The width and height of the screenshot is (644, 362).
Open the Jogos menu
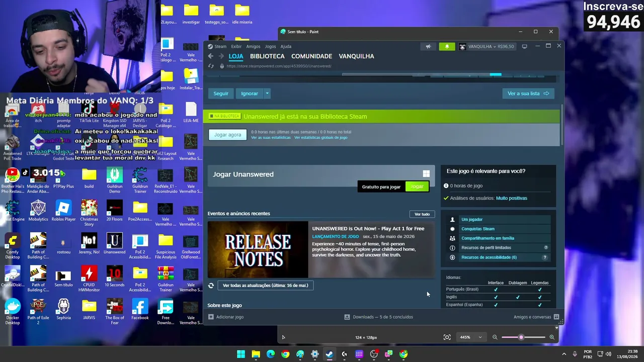click(x=270, y=47)
